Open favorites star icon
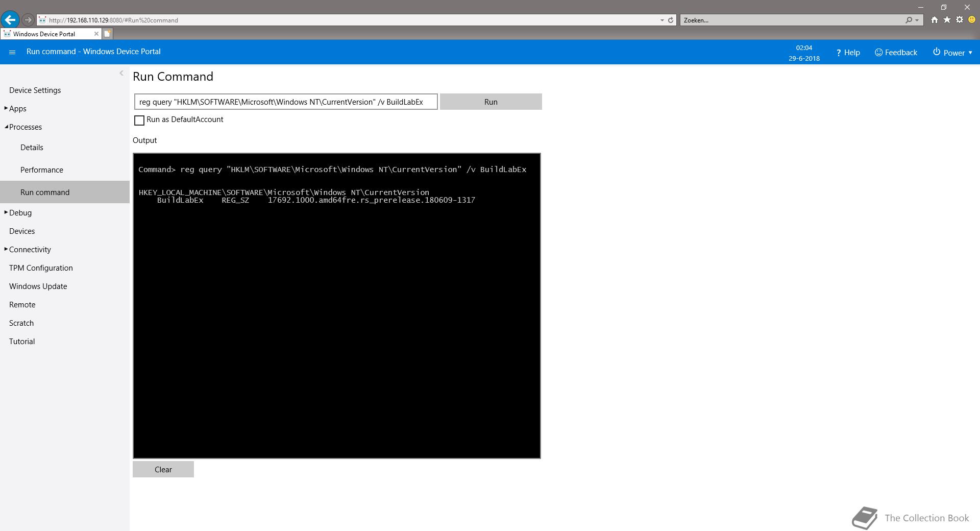Viewport: 980px width, 531px height. pyautogui.click(x=947, y=20)
